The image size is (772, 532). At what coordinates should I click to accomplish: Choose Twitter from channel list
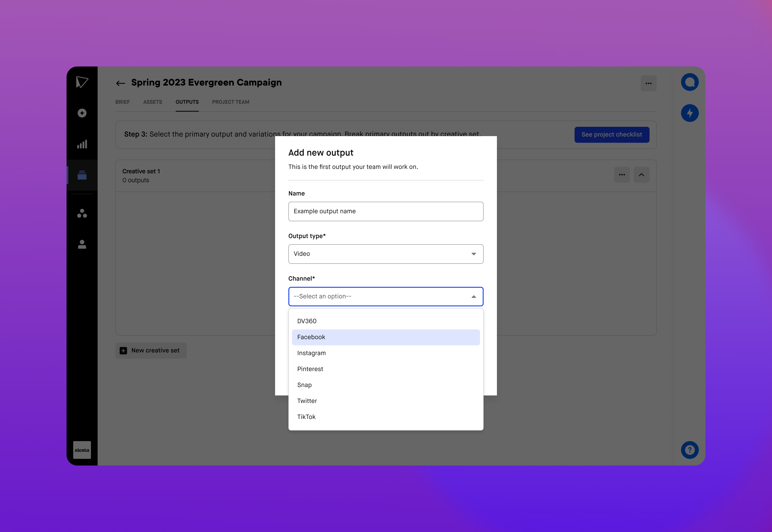click(x=386, y=401)
